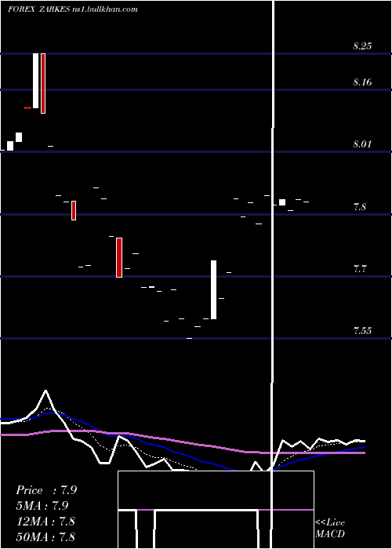Click the 8.25 price level label
Screen dimensions: 392x549
click(362, 45)
